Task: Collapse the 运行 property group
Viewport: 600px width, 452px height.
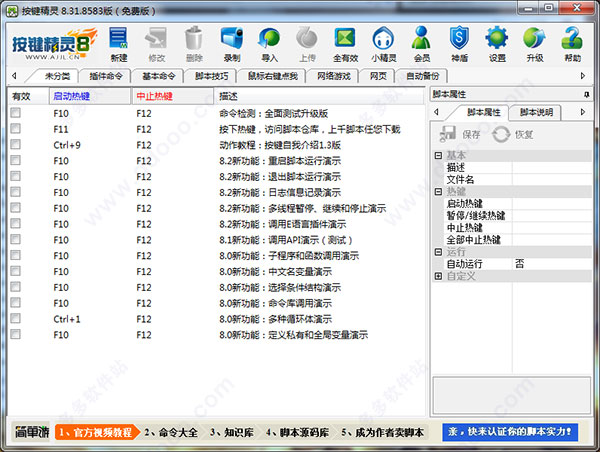Action: click(x=439, y=252)
